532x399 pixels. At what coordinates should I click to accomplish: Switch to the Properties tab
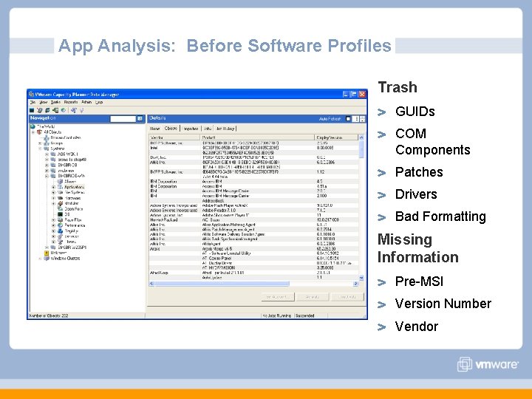coord(191,129)
